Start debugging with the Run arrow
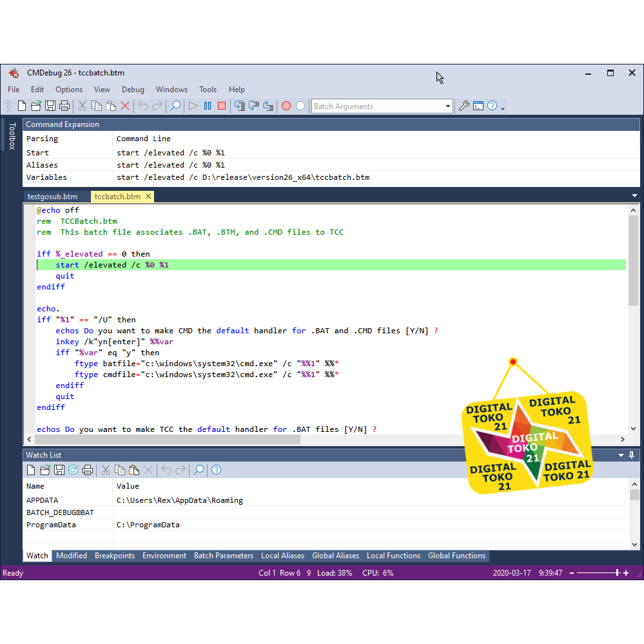This screenshot has width=644, height=644. click(x=193, y=106)
